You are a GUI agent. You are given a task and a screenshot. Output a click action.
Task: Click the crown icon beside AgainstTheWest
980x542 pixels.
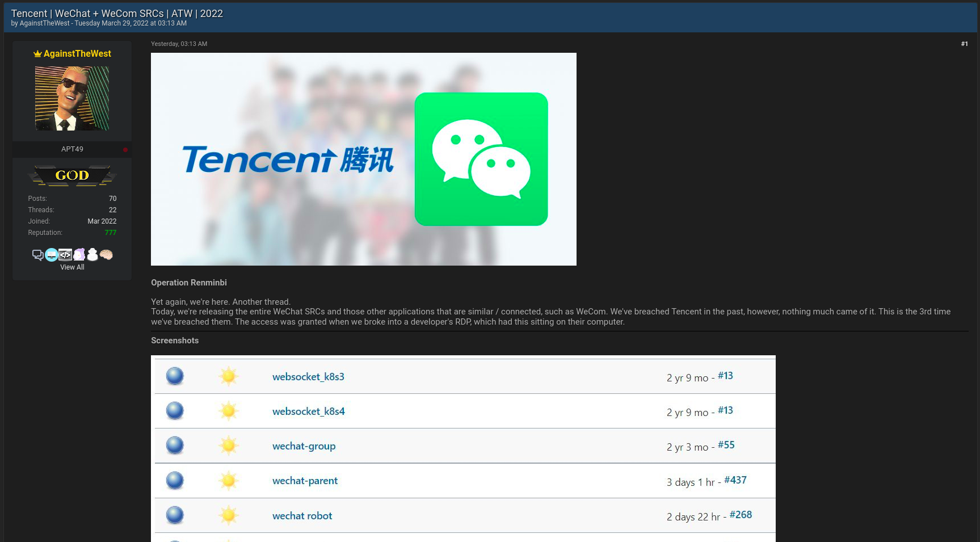tap(37, 54)
